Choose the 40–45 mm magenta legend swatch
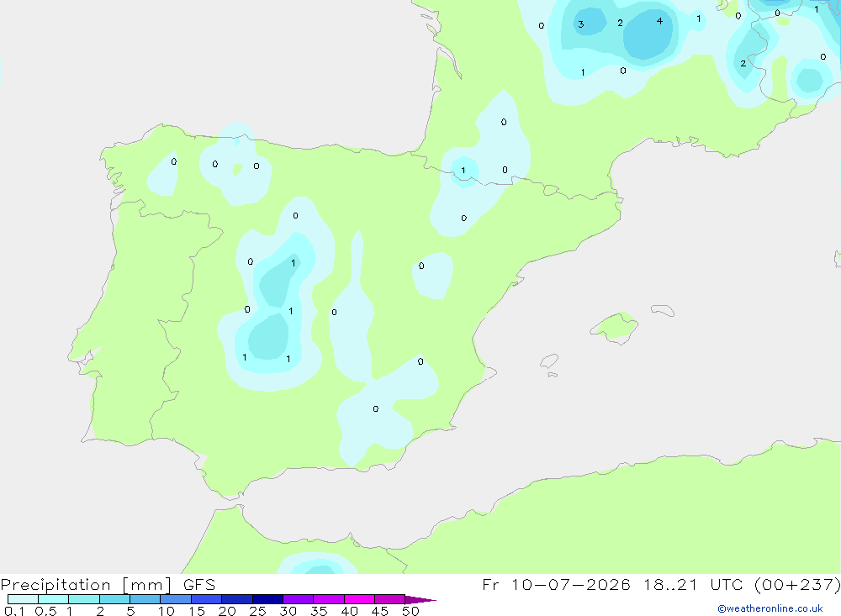 point(359,599)
